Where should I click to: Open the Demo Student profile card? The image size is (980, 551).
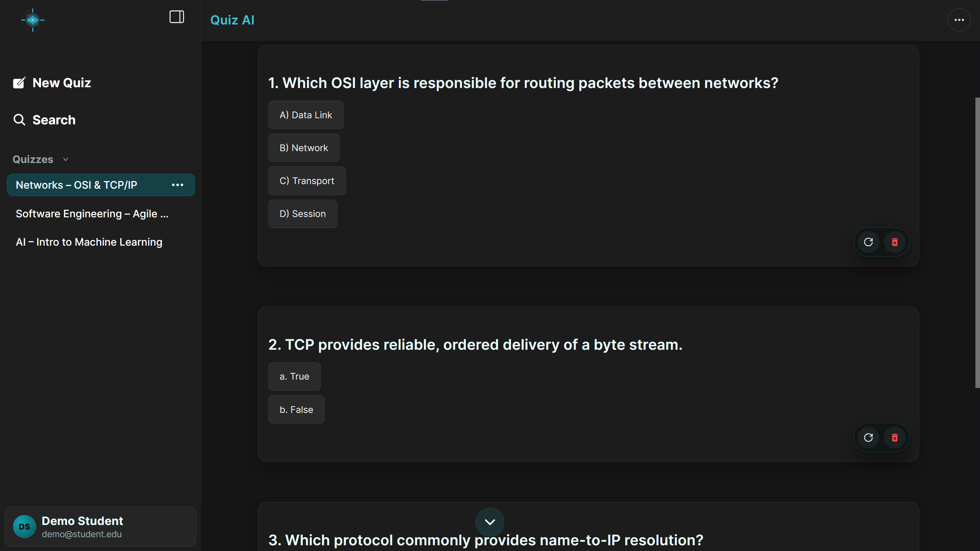[100, 527]
